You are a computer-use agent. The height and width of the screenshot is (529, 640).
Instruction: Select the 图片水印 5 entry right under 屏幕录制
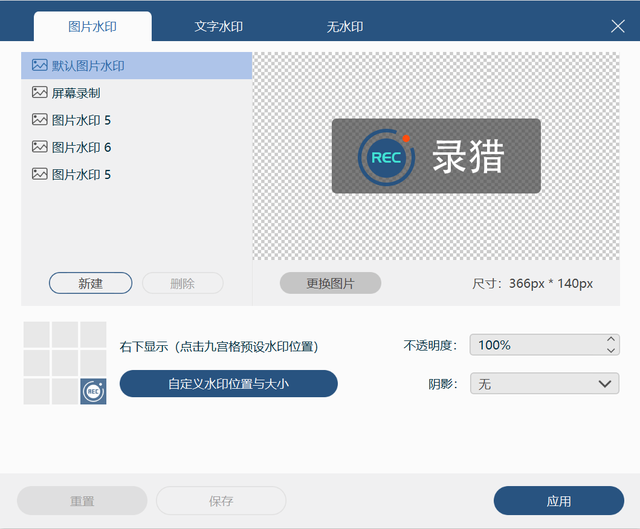coord(136,120)
